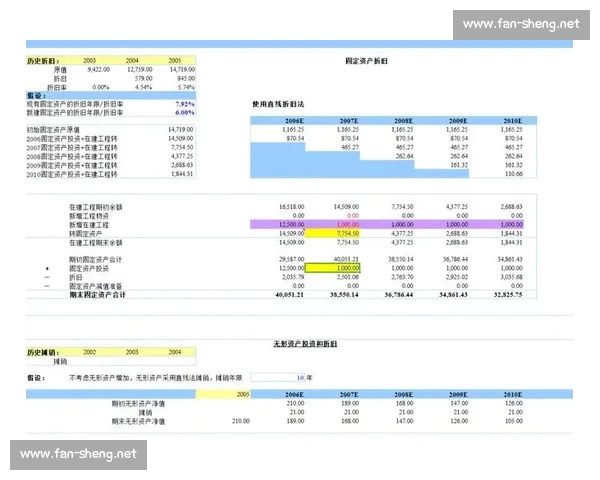The height and width of the screenshot is (480, 600).
Task: Select the 2,501.06 depreciation cell
Action: [347, 277]
